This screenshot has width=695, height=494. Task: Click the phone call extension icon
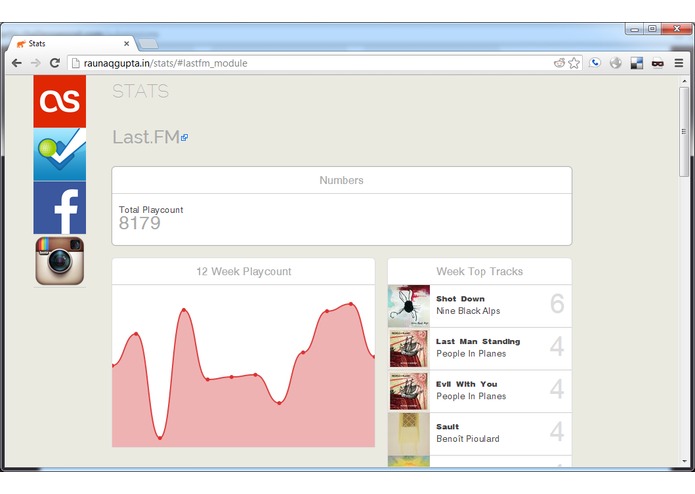(595, 63)
